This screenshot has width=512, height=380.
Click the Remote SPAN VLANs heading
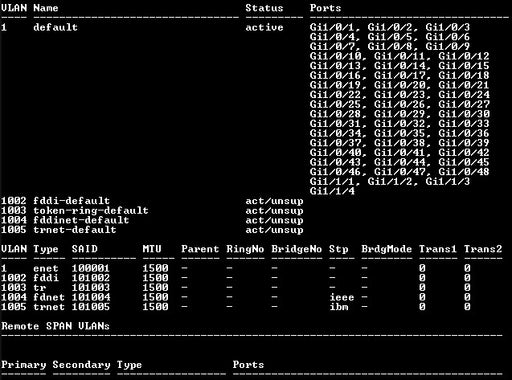click(x=55, y=326)
